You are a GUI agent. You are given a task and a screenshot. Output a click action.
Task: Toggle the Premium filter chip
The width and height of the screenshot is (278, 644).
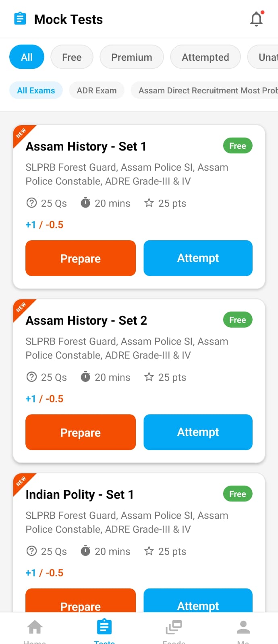coord(131,57)
